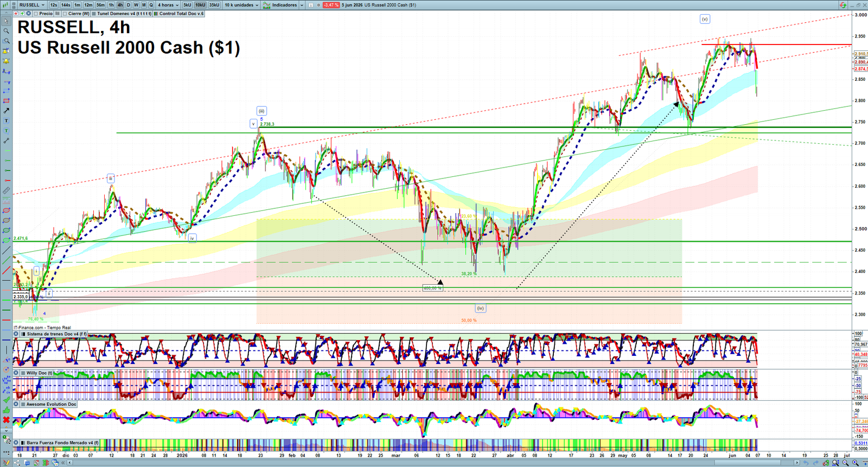Viewport: 868px width, 467px height.
Task: Select the text label tool
Action: (7, 120)
